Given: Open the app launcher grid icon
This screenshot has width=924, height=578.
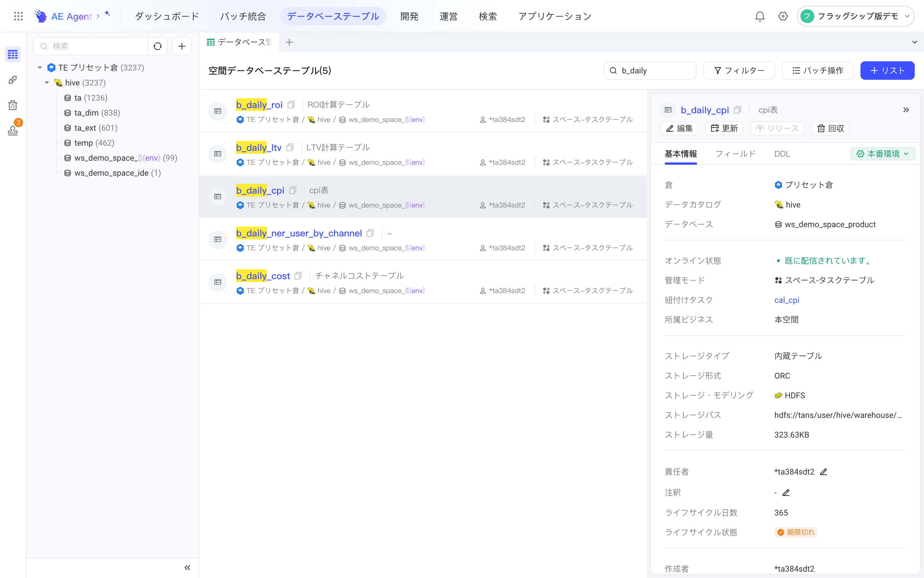Looking at the screenshot, I should (18, 16).
